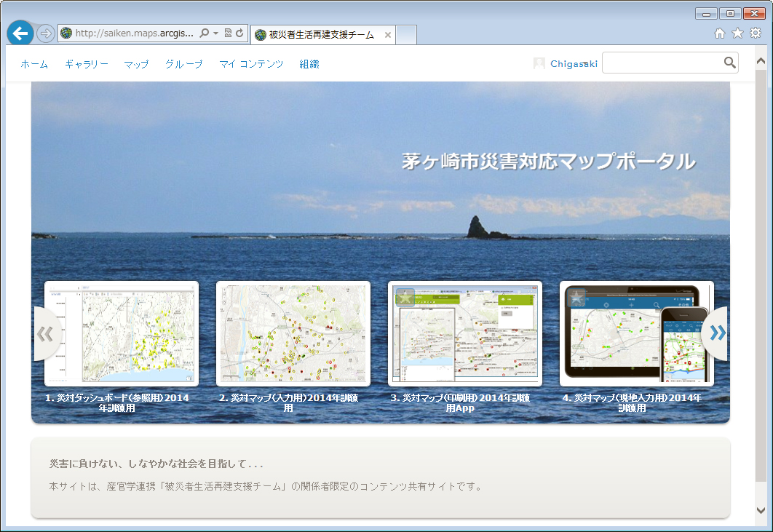Refresh the page with the reload icon
773x532 pixels.
(239, 33)
